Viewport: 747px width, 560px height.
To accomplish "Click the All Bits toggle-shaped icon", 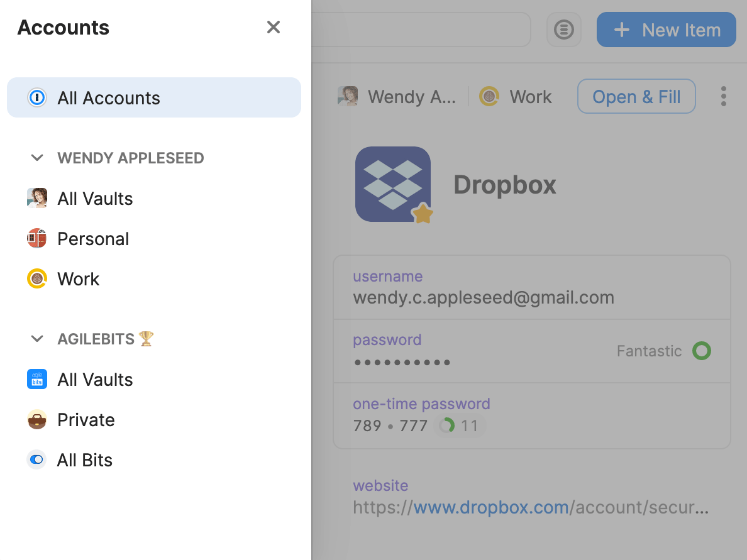I will coord(36,459).
